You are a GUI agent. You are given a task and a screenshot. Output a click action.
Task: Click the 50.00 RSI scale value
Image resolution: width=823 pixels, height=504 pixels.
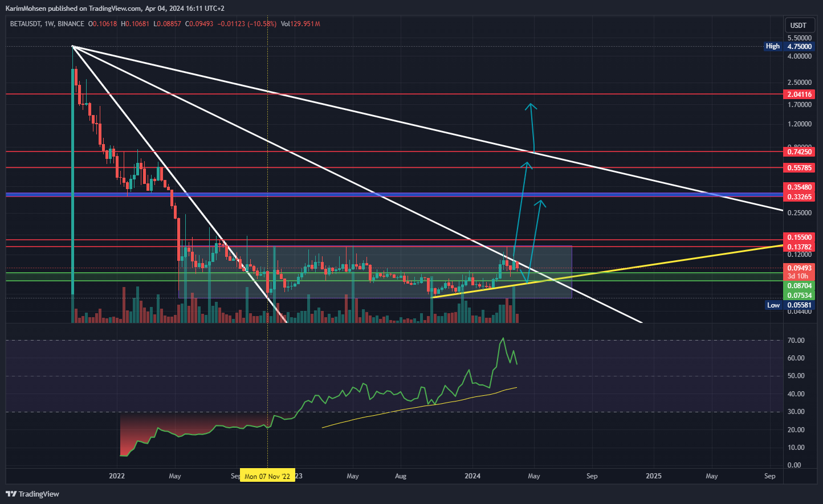click(796, 376)
